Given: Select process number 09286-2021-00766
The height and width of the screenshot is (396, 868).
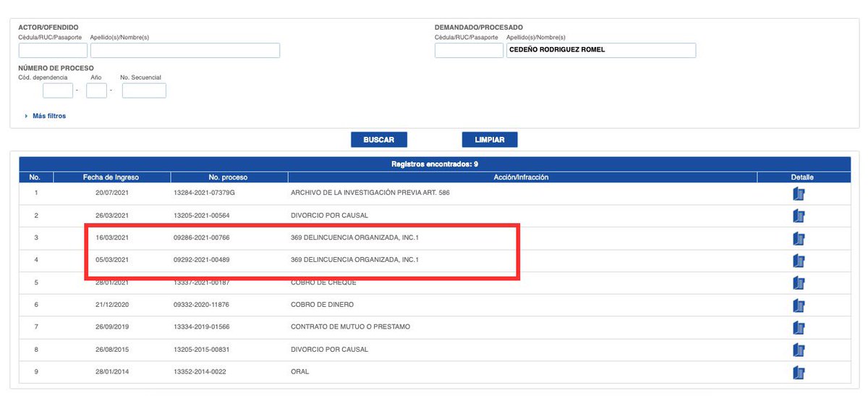Looking at the screenshot, I should coord(202,238).
